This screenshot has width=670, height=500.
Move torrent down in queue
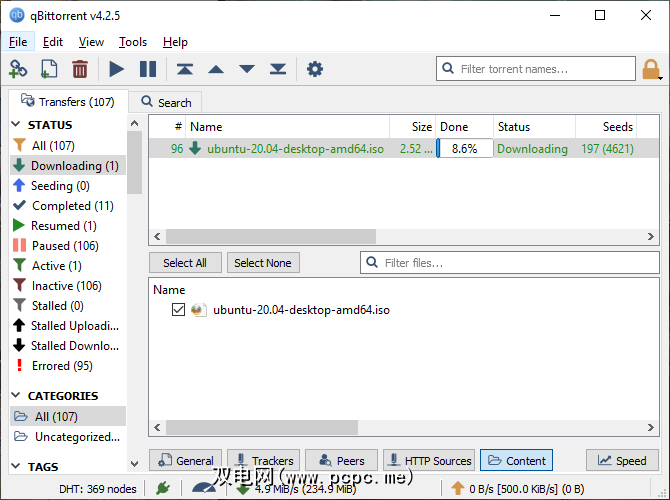pyautogui.click(x=247, y=69)
